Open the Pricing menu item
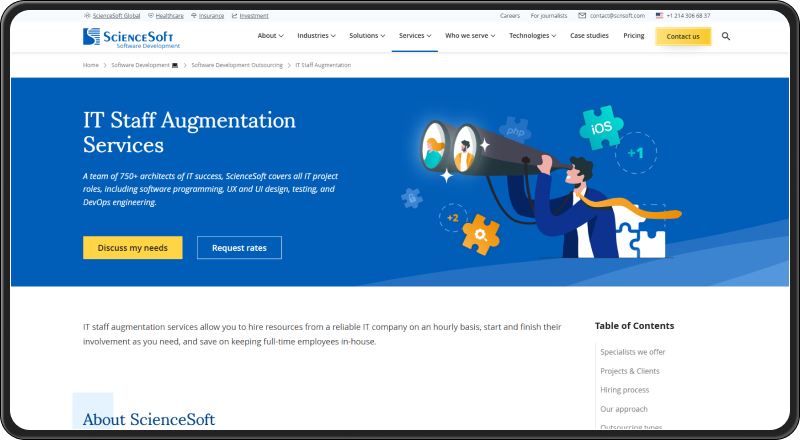800x440 pixels. (x=634, y=36)
